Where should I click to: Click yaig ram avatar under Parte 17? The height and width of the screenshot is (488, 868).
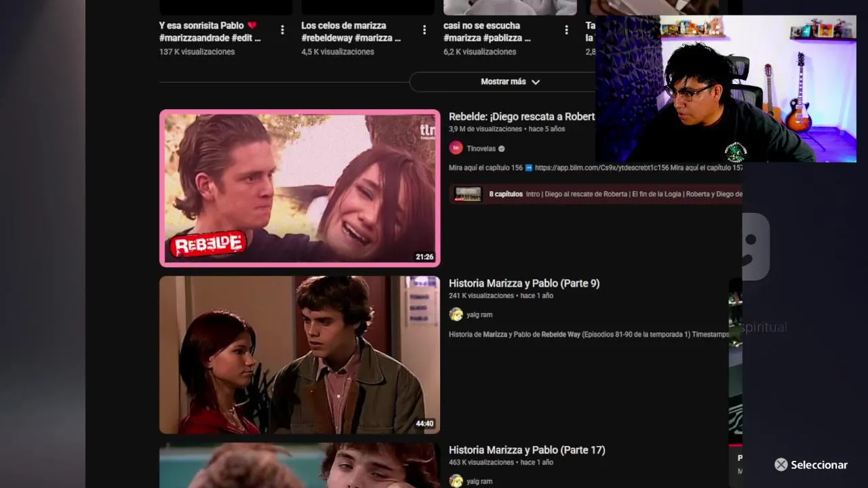[456, 481]
